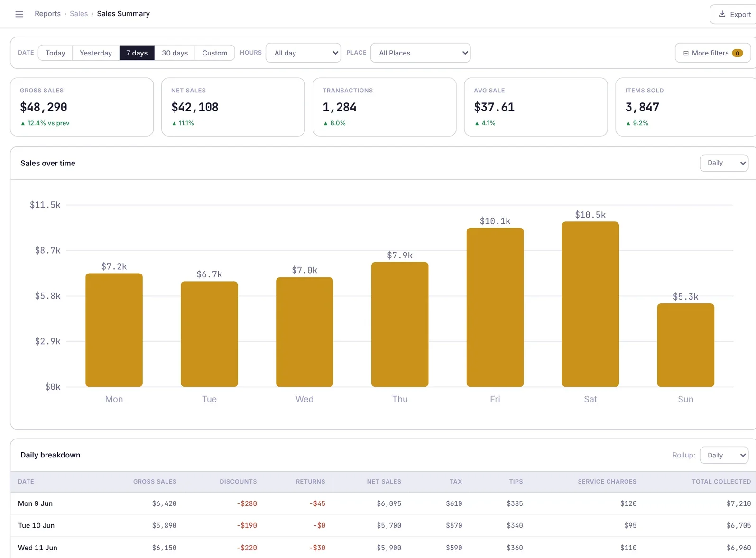The image size is (756, 558).
Task: Sort by the Total Collected column header
Action: pos(721,482)
